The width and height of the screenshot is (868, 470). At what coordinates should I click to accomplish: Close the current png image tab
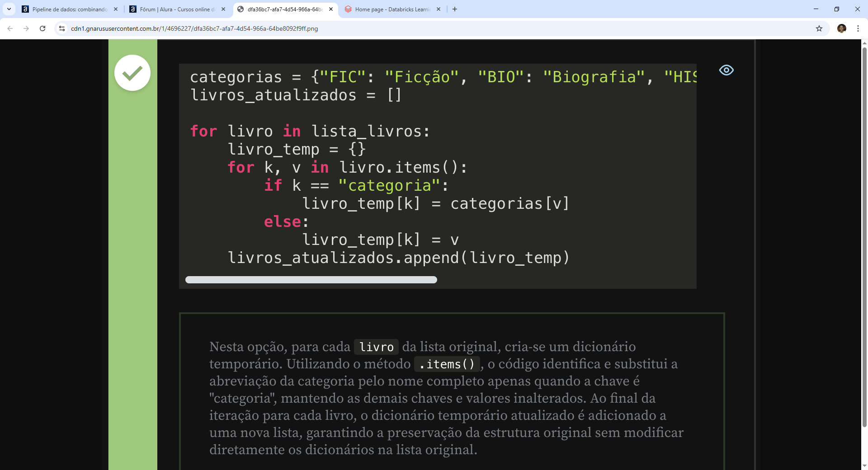tap(331, 9)
